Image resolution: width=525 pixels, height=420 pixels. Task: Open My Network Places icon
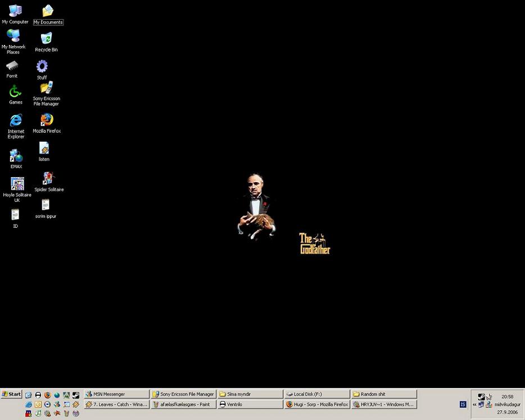tap(13, 42)
